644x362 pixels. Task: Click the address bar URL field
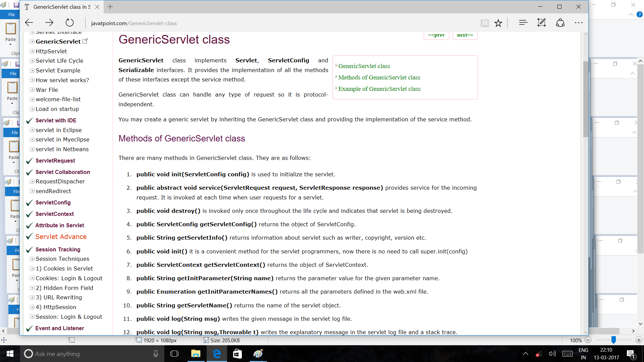pyautogui.click(x=235, y=23)
